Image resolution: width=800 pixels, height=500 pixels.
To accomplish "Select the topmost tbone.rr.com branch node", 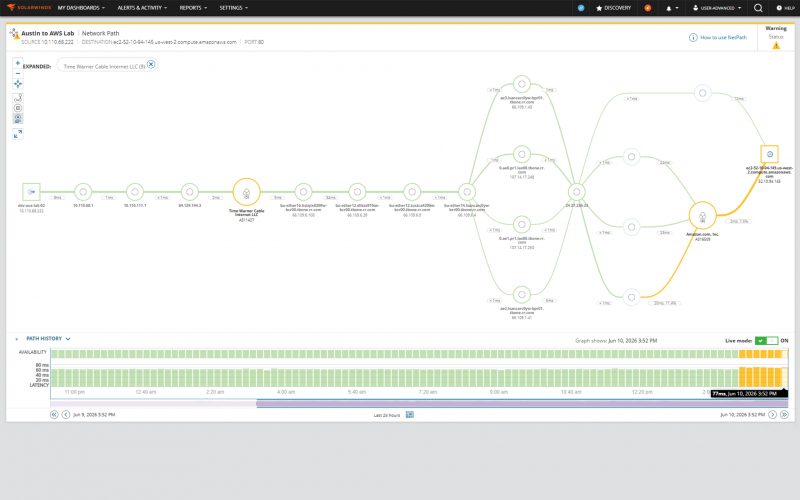I will click(521, 84).
